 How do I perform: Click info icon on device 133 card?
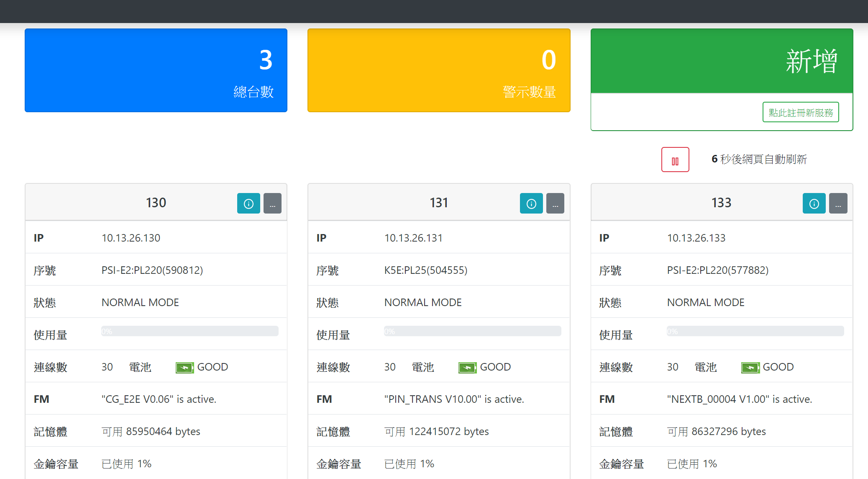click(x=814, y=203)
